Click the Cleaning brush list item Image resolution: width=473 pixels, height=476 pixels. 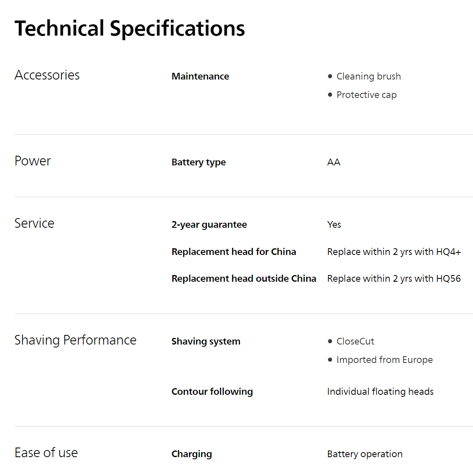[x=368, y=76]
